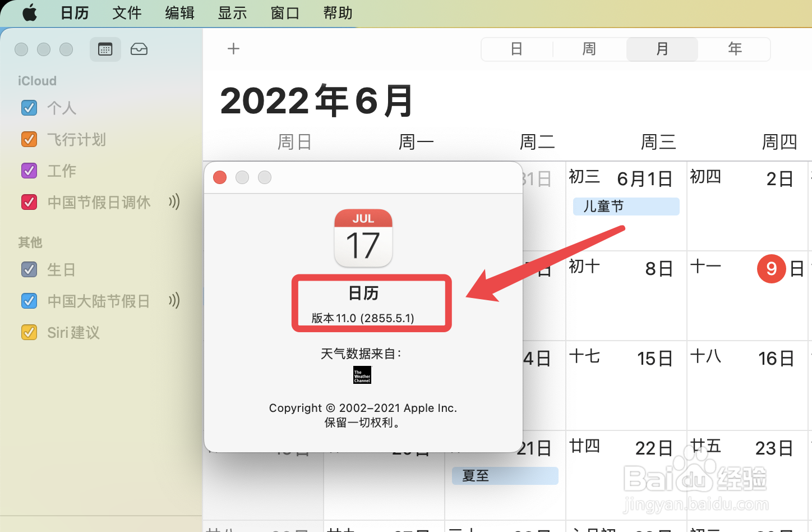Switch to 周 week view
This screenshot has width=812, height=532.
coord(589,49)
